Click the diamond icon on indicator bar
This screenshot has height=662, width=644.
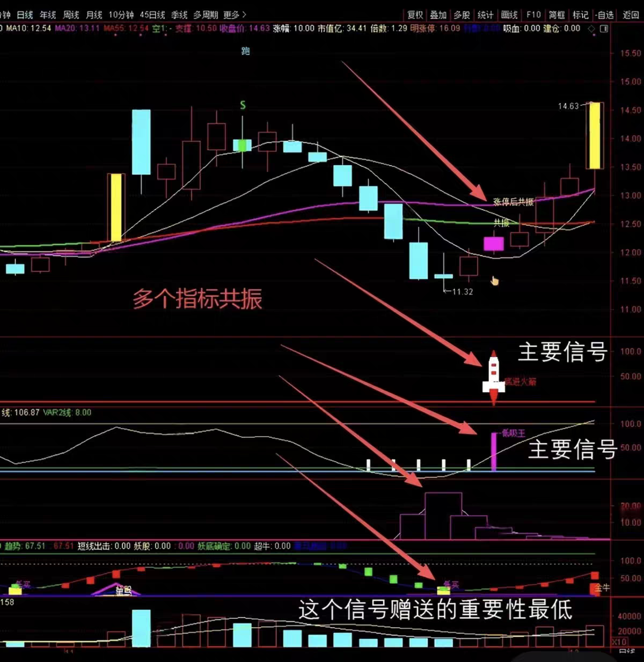tap(591, 28)
